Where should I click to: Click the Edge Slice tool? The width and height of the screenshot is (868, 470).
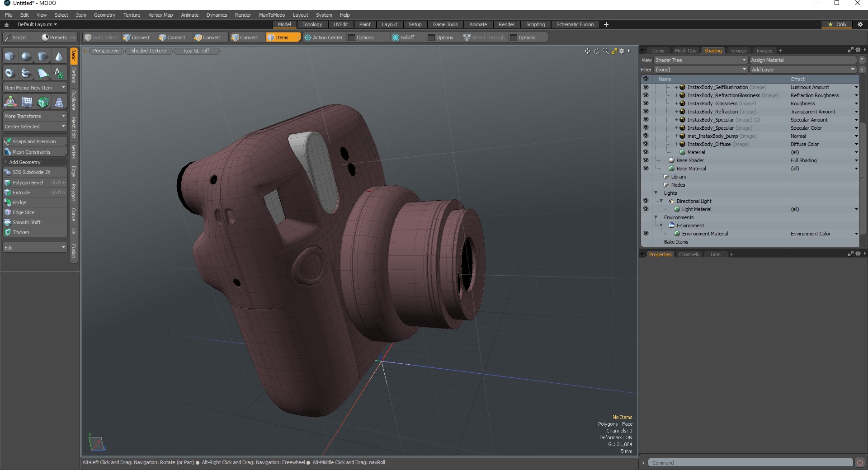tap(35, 212)
